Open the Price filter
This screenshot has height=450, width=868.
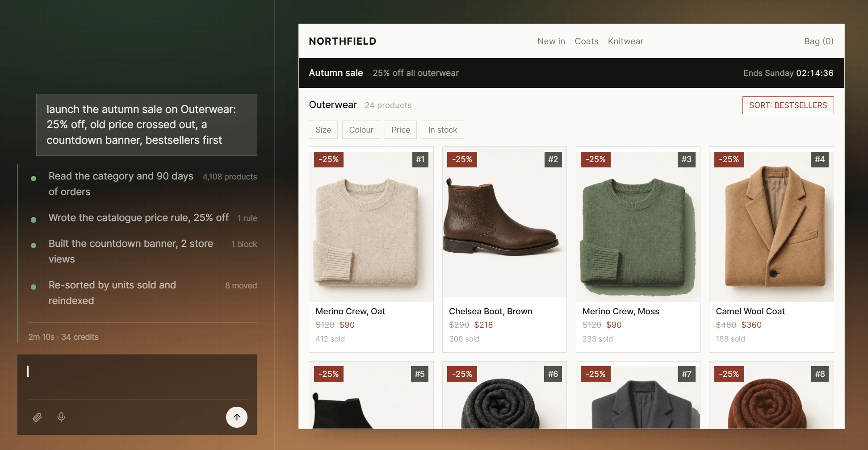(401, 130)
